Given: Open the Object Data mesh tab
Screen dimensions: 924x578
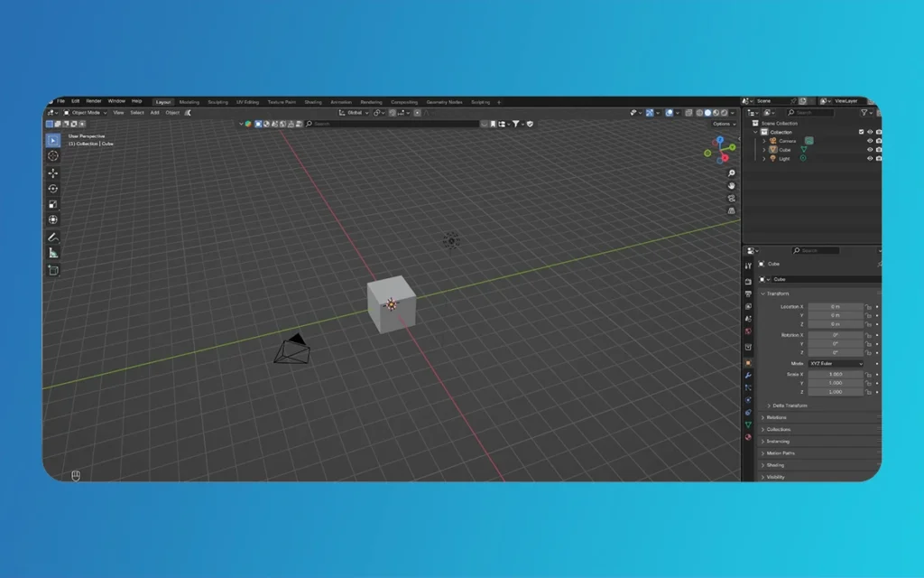Looking at the screenshot, I should coord(748,424).
